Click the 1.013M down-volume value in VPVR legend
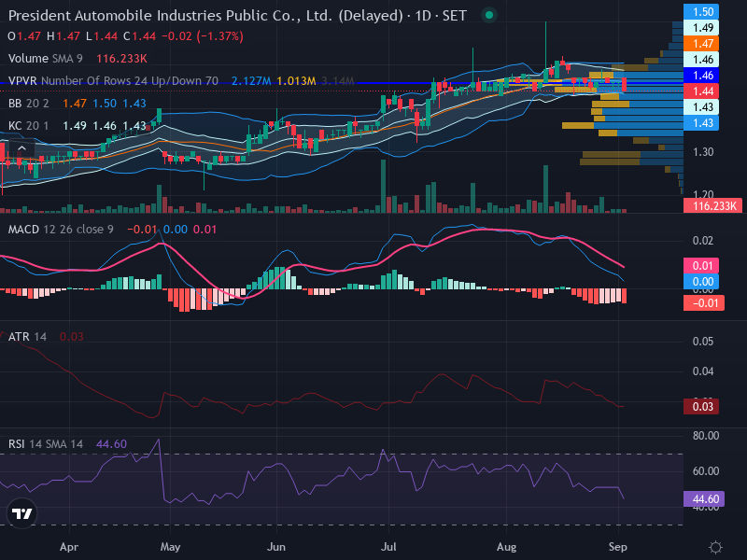 [296, 81]
